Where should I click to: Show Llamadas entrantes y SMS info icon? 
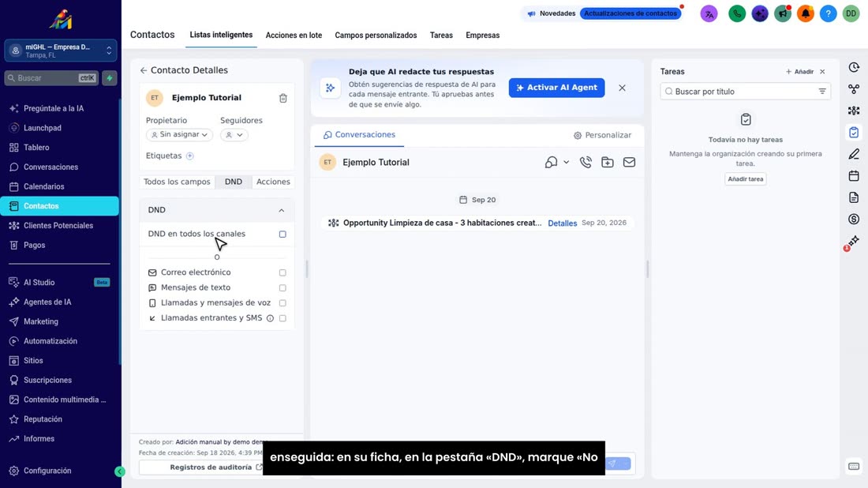(x=270, y=318)
